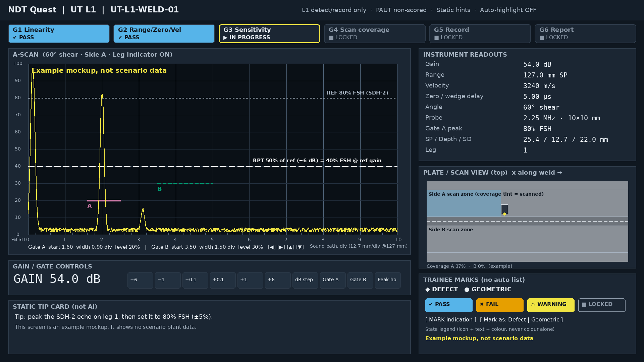This screenshot has height=362, width=644.
Task: Click the REF 80% FSH (SDH-2) line label
Action: (x=358, y=93)
